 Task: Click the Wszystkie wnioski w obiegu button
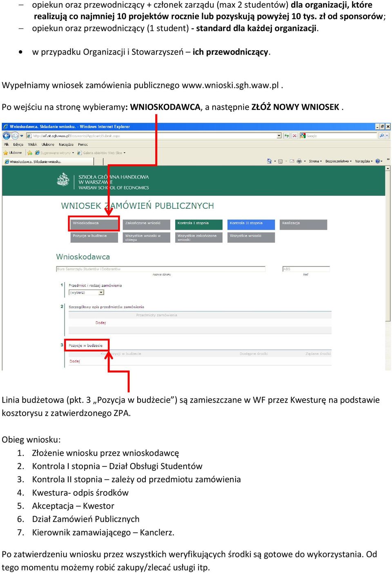(x=146, y=237)
